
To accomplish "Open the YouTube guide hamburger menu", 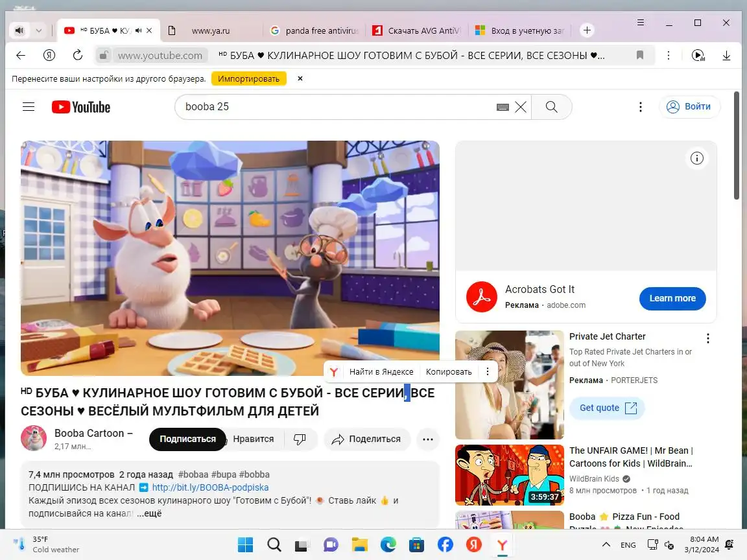I will (29, 107).
